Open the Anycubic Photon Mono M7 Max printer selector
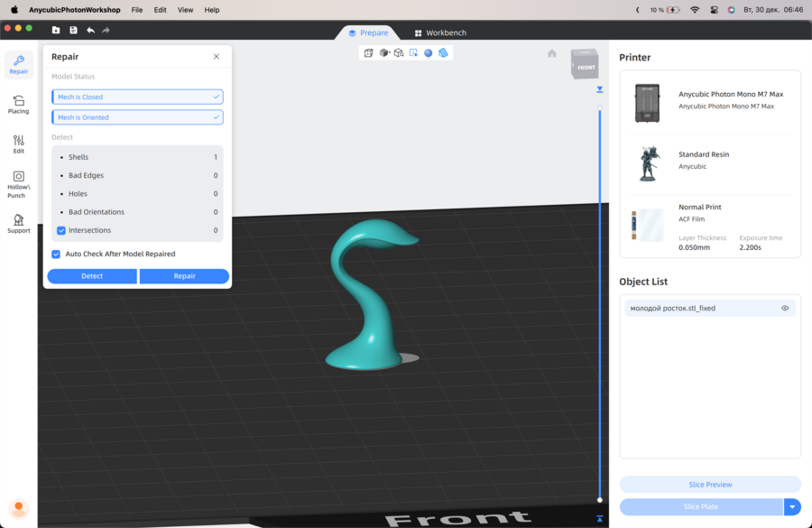 (710, 99)
